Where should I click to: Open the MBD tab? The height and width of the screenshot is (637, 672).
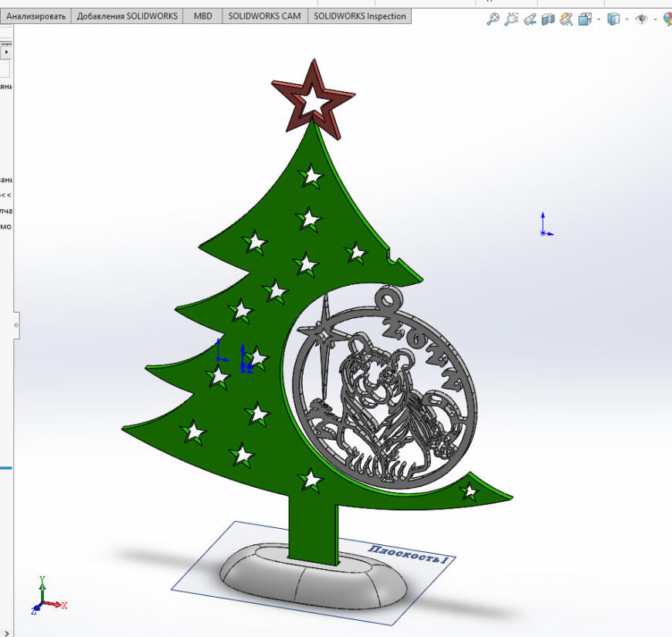pos(202,16)
